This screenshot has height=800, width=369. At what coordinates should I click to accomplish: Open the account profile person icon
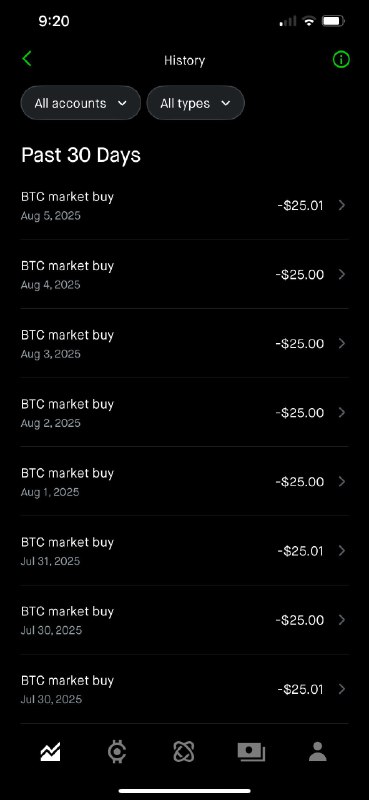click(317, 752)
